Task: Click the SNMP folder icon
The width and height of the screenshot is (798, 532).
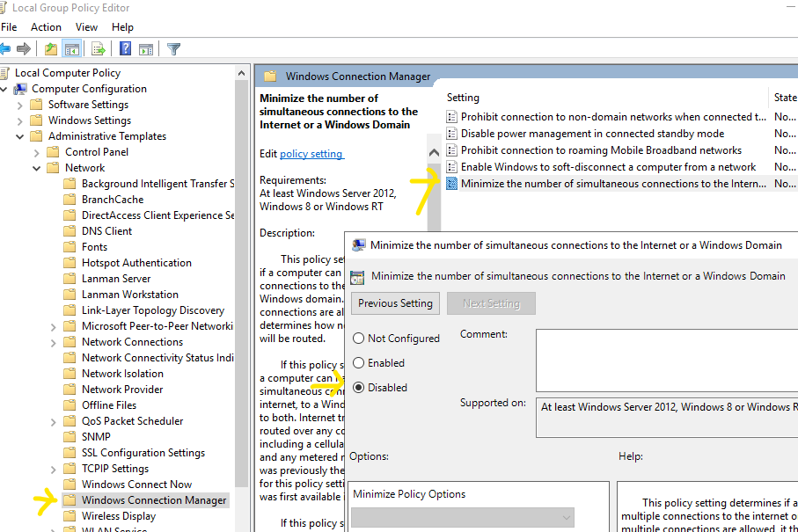Action: point(70,437)
